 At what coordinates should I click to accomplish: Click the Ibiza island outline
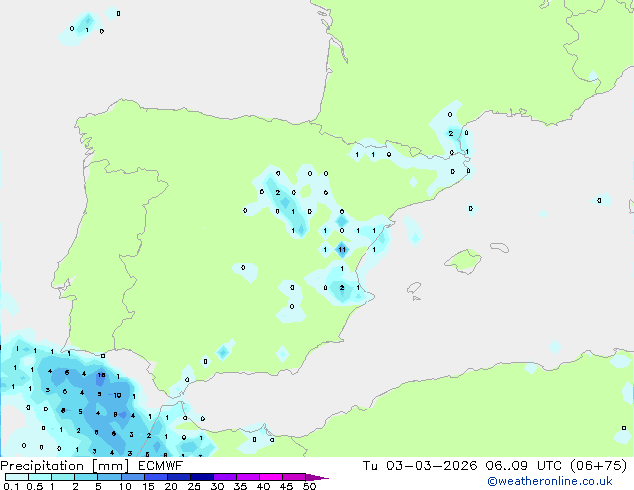pos(414,288)
